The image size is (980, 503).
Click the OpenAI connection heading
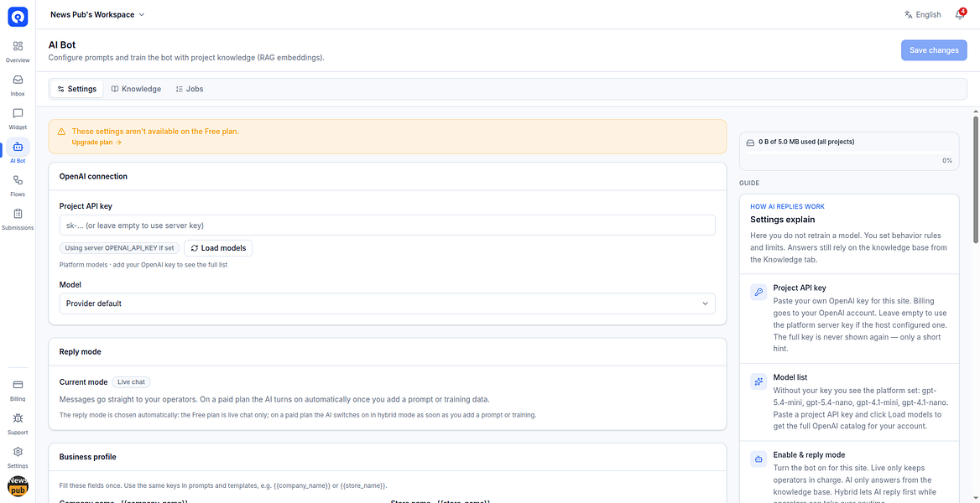(x=93, y=176)
